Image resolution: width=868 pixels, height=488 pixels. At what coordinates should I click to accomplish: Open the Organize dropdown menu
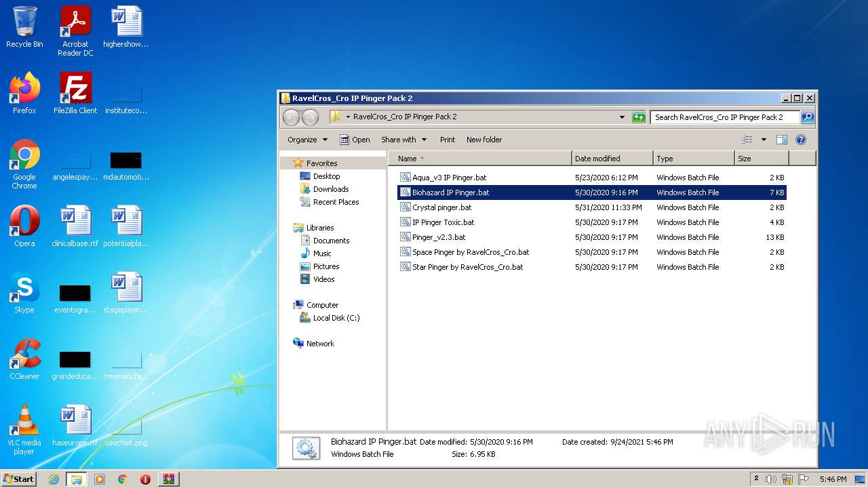tap(307, 140)
